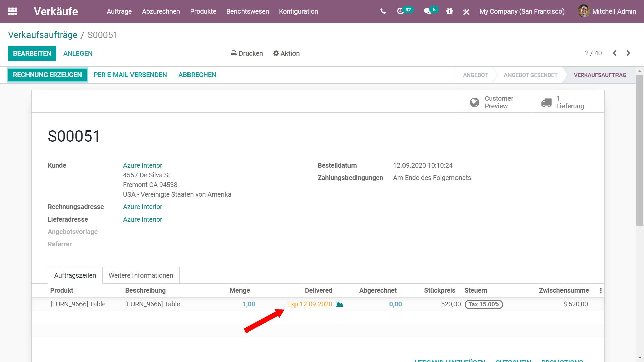Click RECHNUNG ERZEUGEN button
This screenshot has width=644, height=362.
pos(47,75)
